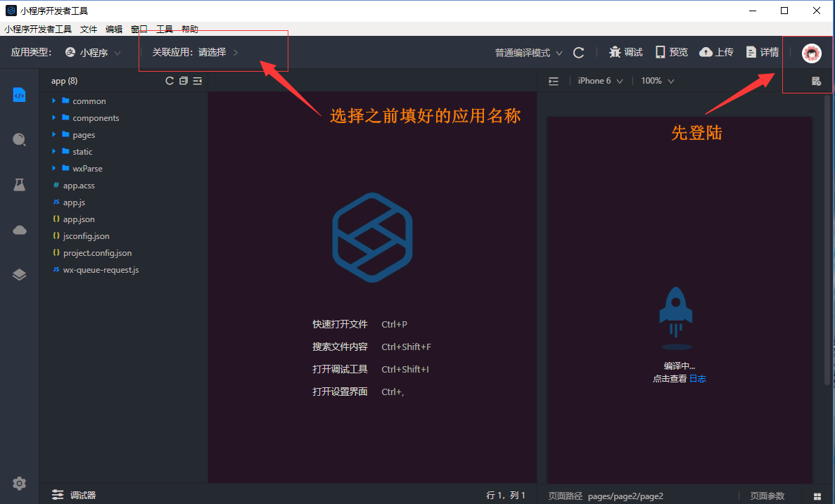Screen dimensions: 835x504
Task: Open the 工具 menu
Action: [x=165, y=30]
